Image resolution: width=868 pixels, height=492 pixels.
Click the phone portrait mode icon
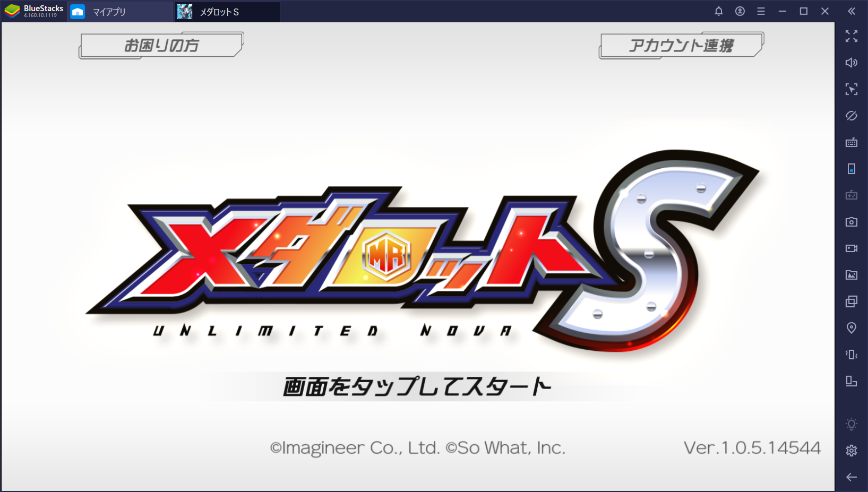pos(852,169)
